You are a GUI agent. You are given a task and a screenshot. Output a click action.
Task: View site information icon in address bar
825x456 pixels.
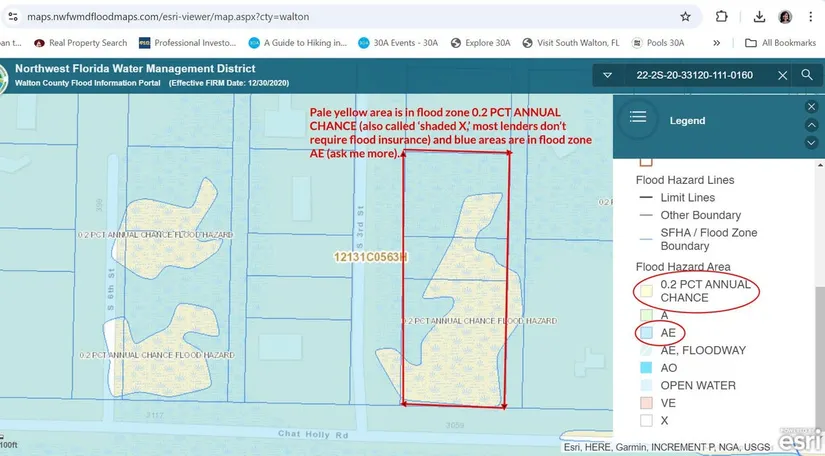(x=12, y=17)
